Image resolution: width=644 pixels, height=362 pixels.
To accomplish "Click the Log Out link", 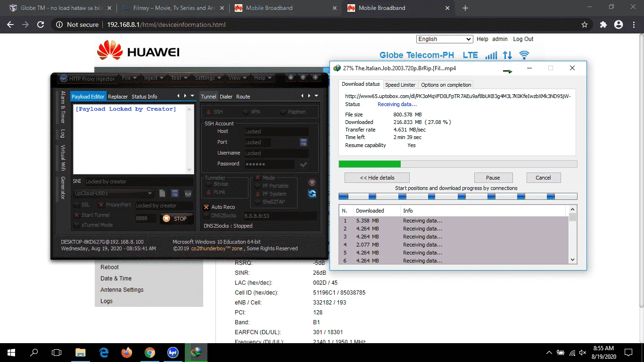I will [523, 39].
